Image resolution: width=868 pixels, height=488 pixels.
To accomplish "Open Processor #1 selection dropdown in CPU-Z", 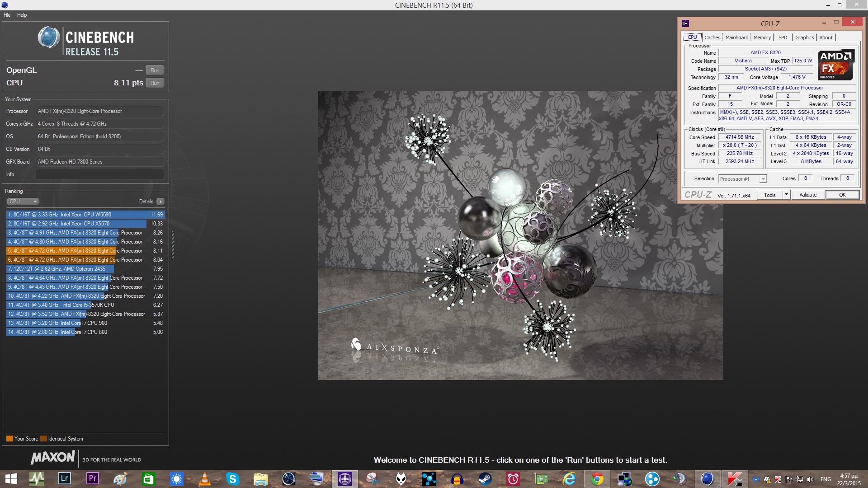I will click(x=742, y=179).
